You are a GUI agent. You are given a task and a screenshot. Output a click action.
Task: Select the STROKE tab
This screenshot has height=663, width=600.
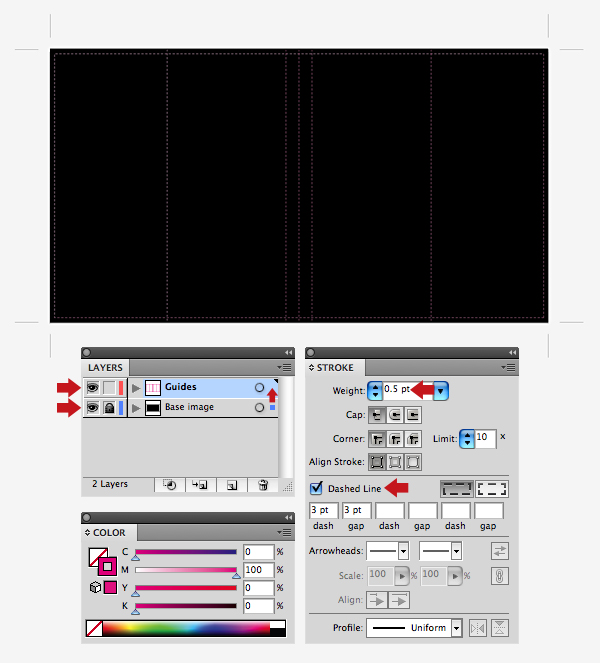point(334,367)
